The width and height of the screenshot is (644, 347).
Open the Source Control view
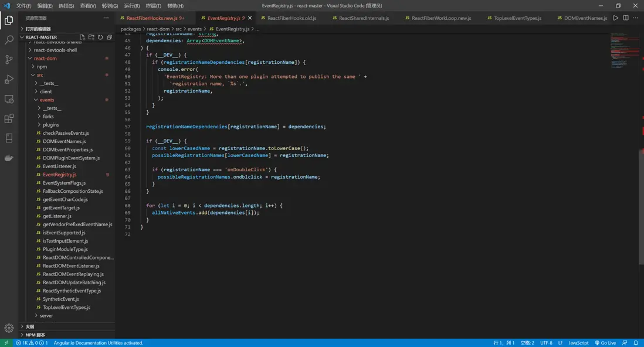pos(9,60)
